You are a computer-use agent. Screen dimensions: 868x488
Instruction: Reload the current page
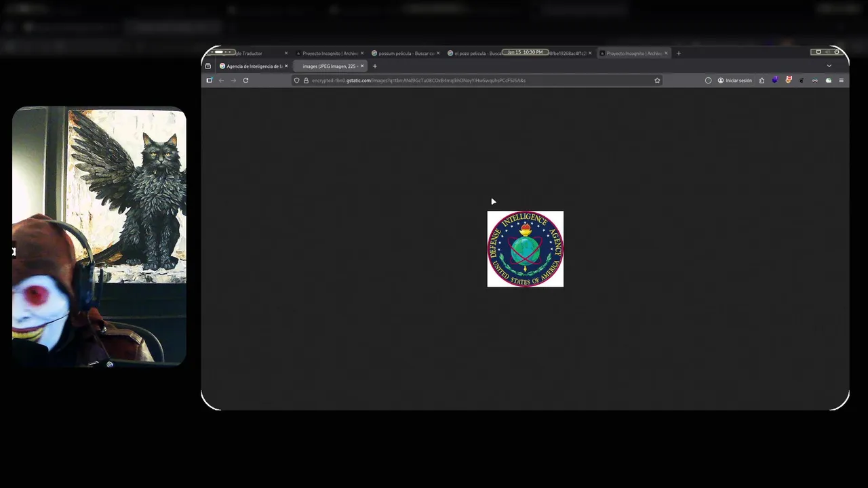click(245, 80)
